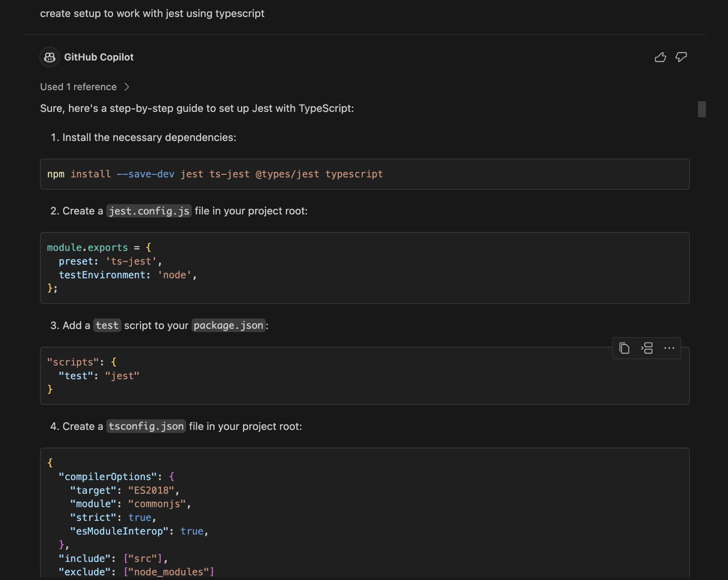Insert the code block at cursor
The height and width of the screenshot is (580, 728).
(x=647, y=348)
